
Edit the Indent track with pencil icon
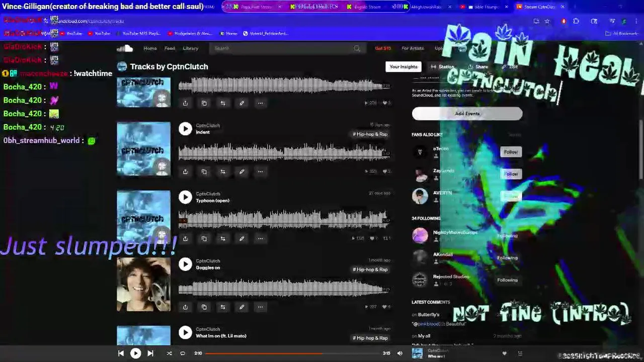(x=242, y=171)
